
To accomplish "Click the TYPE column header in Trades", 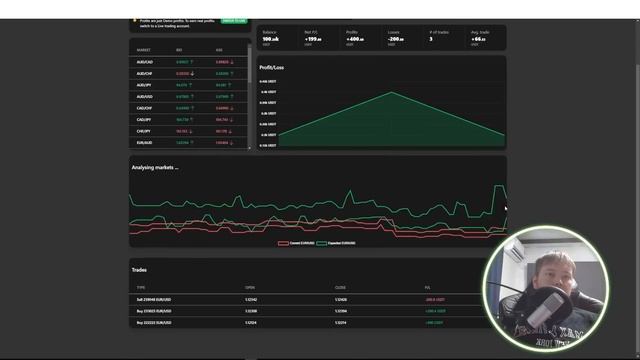I will [141, 288].
